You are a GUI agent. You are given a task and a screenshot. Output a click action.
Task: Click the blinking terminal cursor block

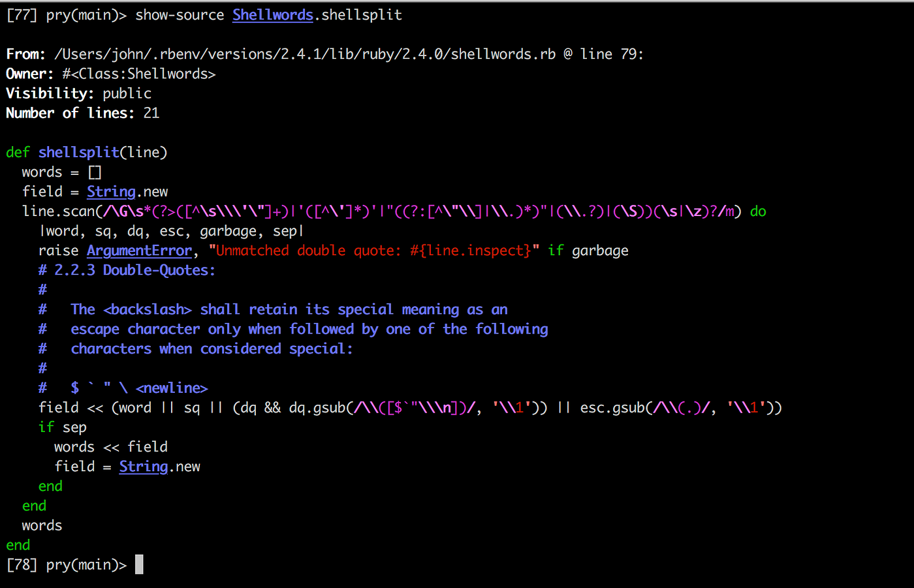click(138, 564)
